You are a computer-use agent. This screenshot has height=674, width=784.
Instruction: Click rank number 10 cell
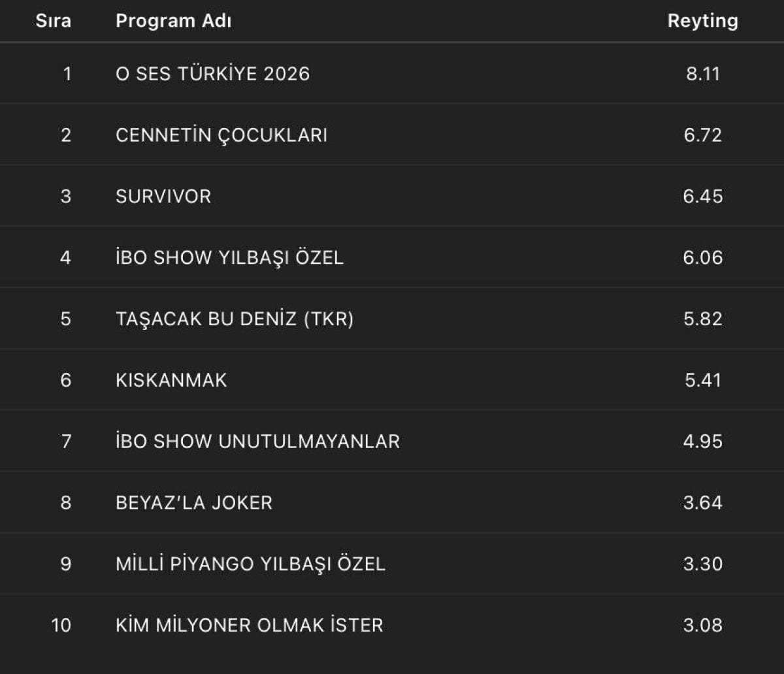coord(61,626)
